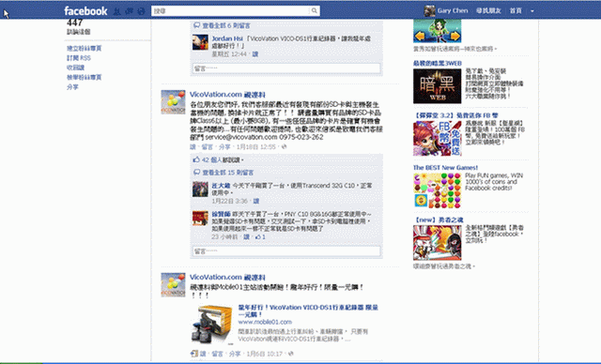Open the 42 個人 likes list

click(x=211, y=160)
